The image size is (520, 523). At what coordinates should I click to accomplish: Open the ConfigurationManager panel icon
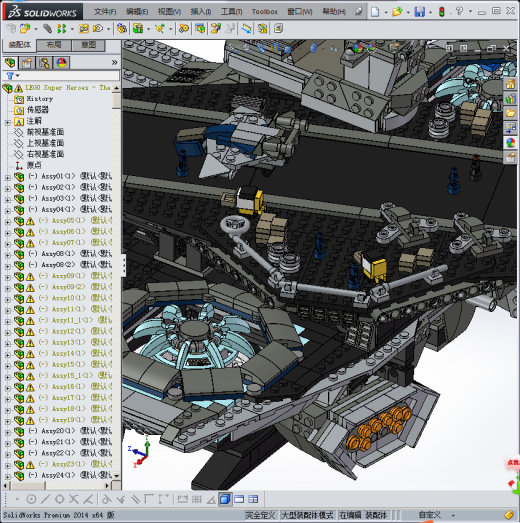click(x=44, y=63)
